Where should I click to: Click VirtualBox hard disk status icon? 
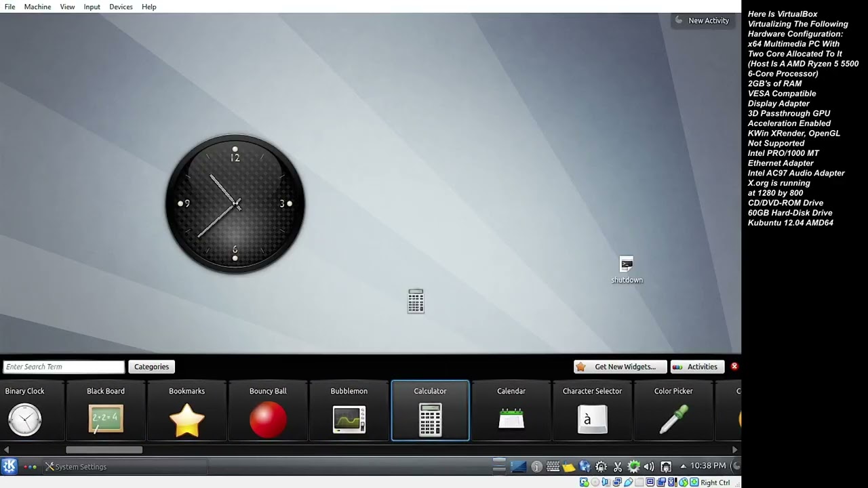tap(585, 483)
